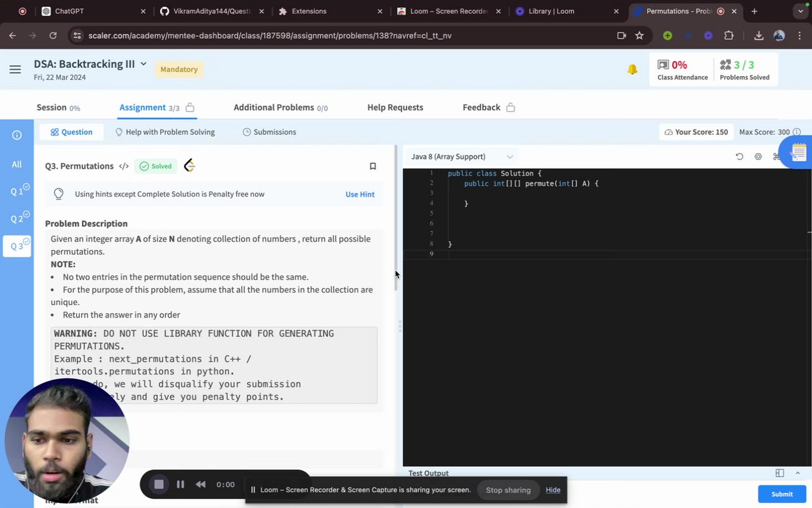The height and width of the screenshot is (508, 812).
Task: Click the sidebar info icon
Action: click(17, 135)
